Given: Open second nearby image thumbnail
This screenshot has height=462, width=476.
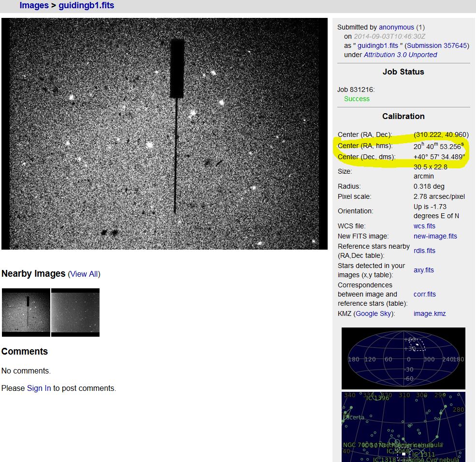Looking at the screenshot, I should [x=75, y=313].
